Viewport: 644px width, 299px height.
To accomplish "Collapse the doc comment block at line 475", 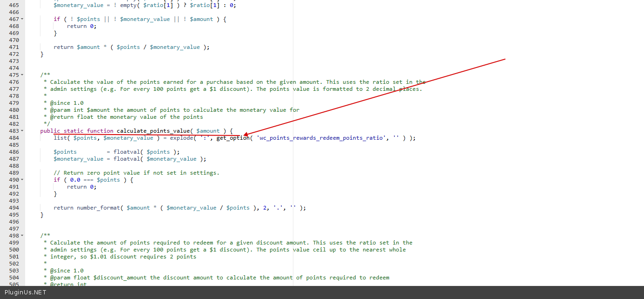I will click(x=22, y=75).
